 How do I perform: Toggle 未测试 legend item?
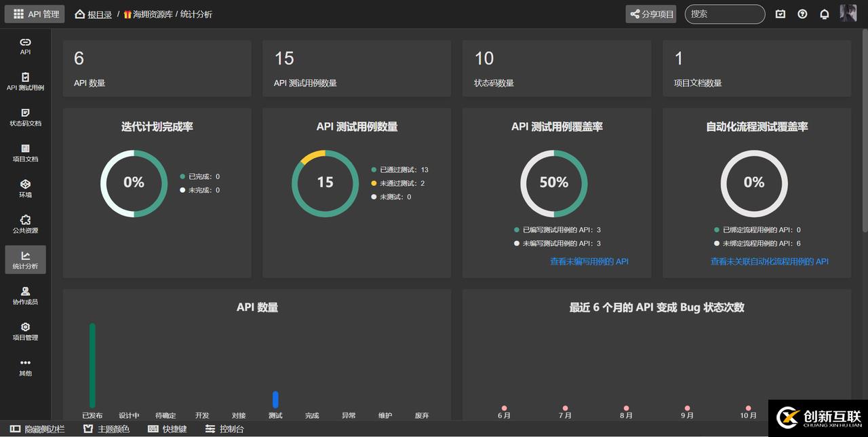(391, 197)
